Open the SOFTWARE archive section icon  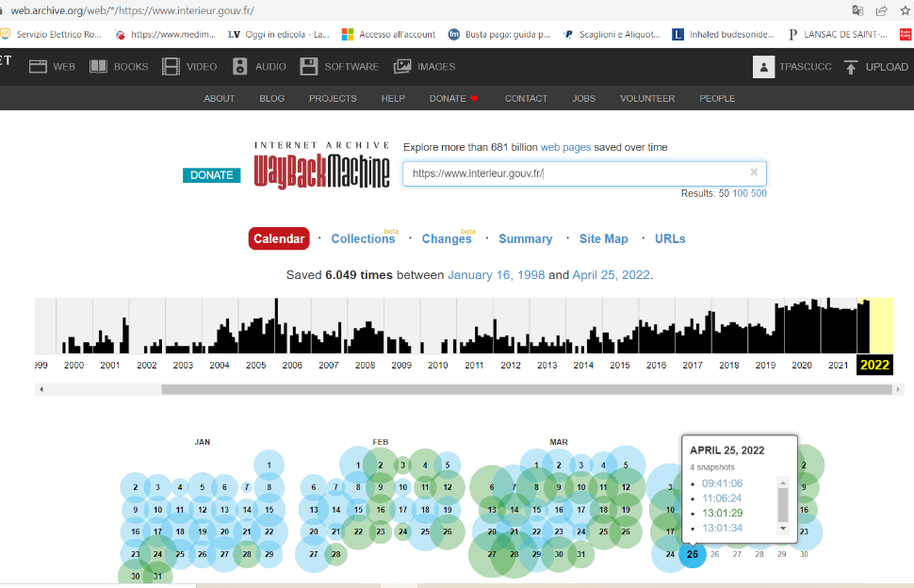pyautogui.click(x=309, y=67)
